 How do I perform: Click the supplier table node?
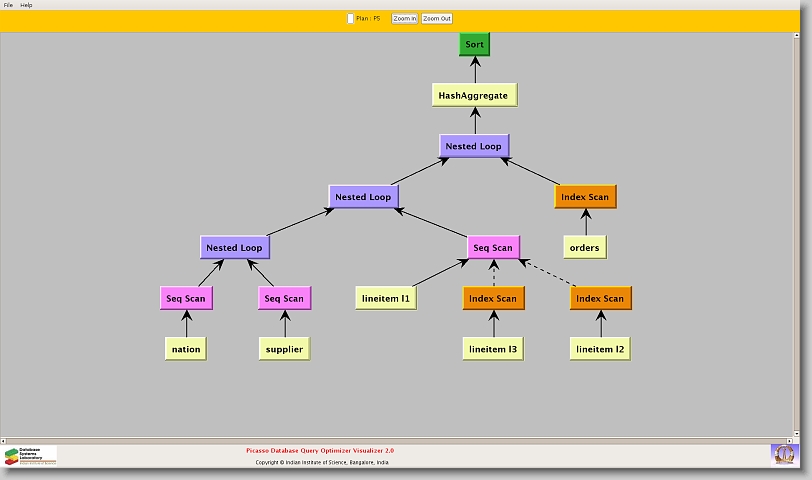click(x=284, y=349)
